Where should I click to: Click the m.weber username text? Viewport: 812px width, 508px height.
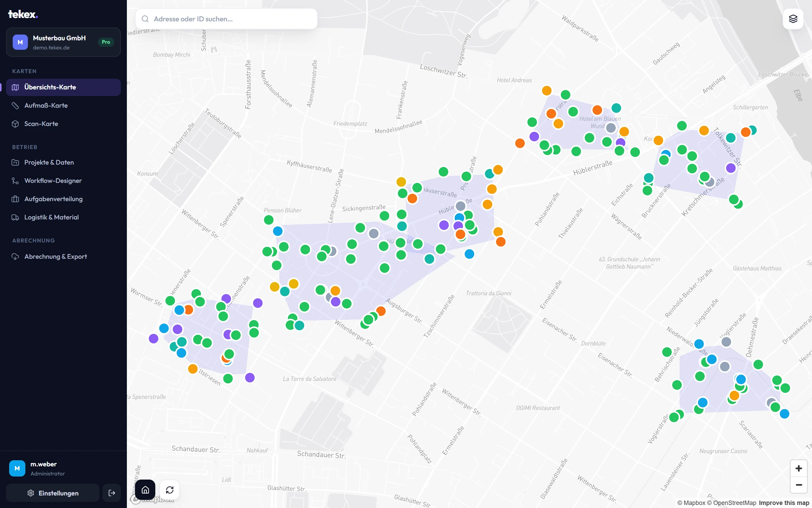click(44, 464)
